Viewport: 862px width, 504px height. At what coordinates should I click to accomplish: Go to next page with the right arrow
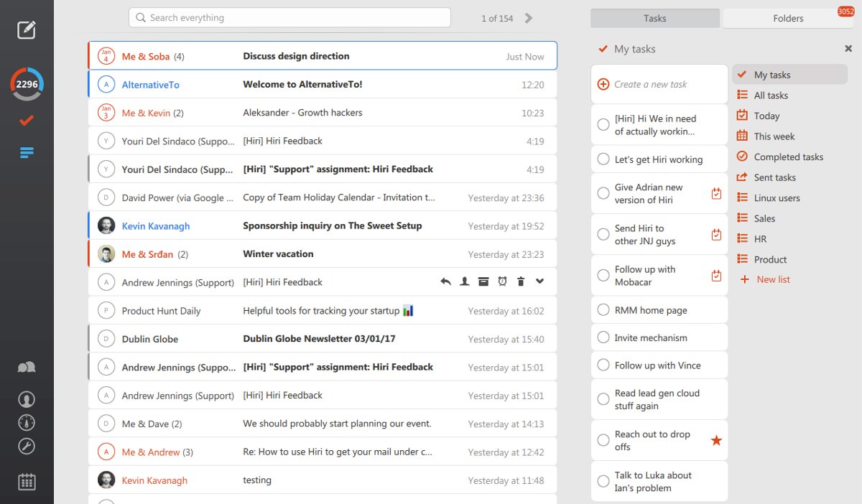click(x=529, y=17)
